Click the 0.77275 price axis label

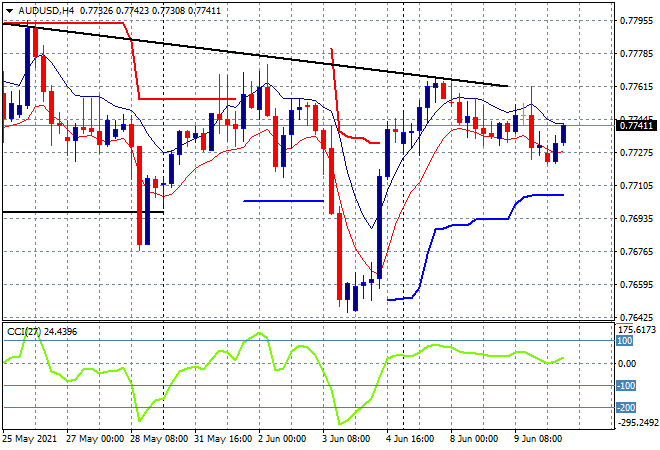pyautogui.click(x=636, y=152)
